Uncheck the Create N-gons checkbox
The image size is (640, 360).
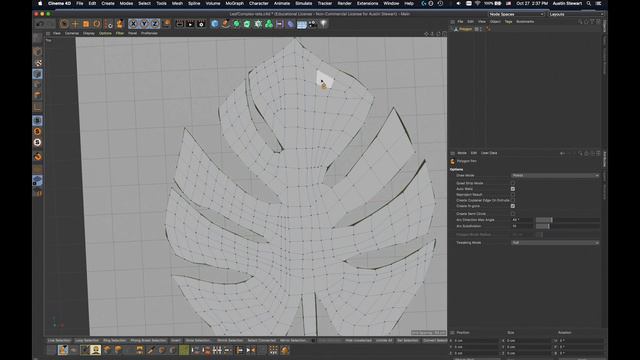click(x=513, y=206)
